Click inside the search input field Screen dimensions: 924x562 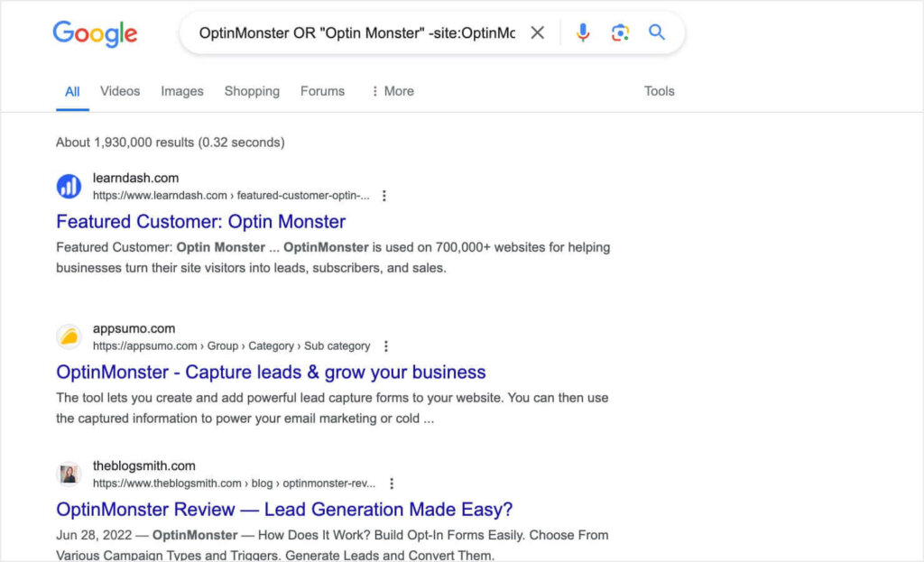pos(352,32)
